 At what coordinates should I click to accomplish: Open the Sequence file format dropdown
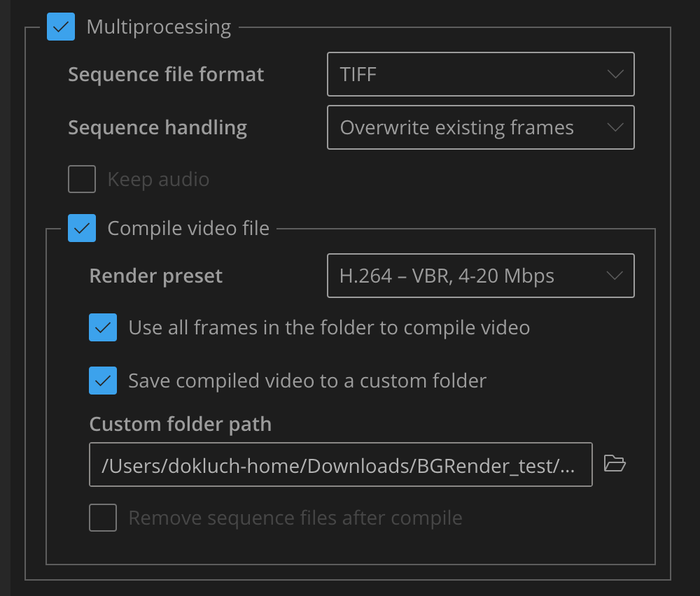[x=480, y=74]
